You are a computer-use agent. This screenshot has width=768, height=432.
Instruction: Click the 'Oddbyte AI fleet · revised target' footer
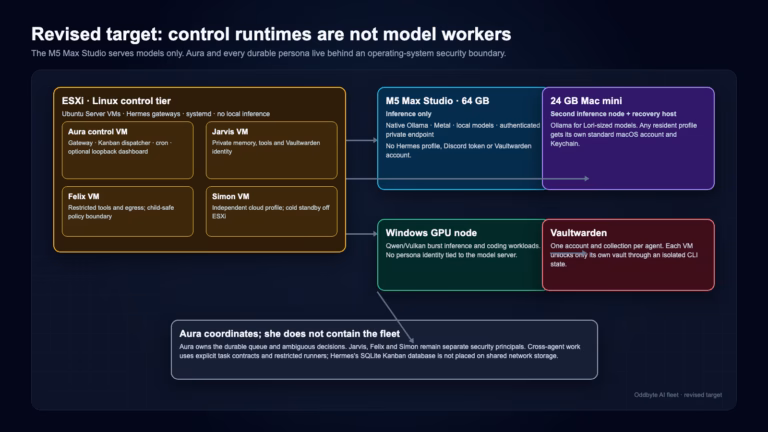(678, 395)
